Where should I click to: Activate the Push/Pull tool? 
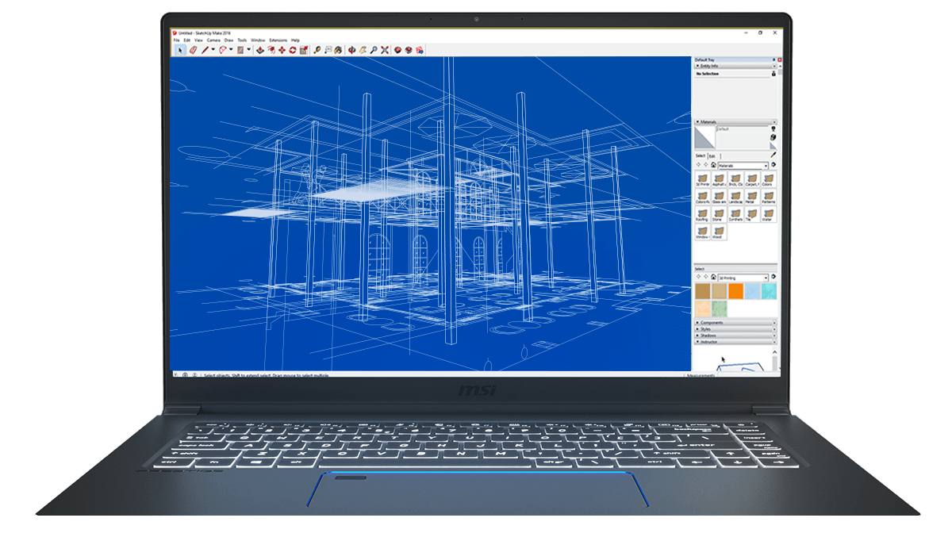click(x=260, y=49)
